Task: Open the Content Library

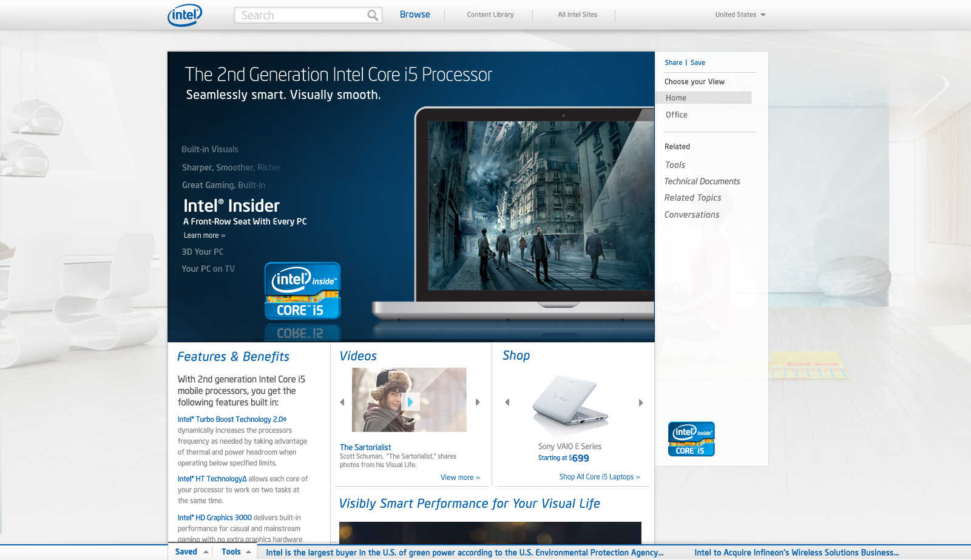Action: [x=490, y=15]
